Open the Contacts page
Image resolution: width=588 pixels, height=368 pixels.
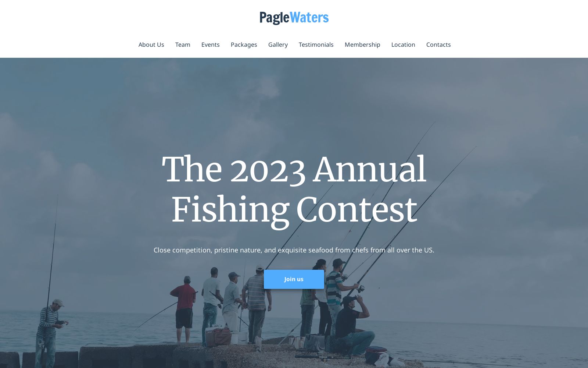tap(438, 45)
